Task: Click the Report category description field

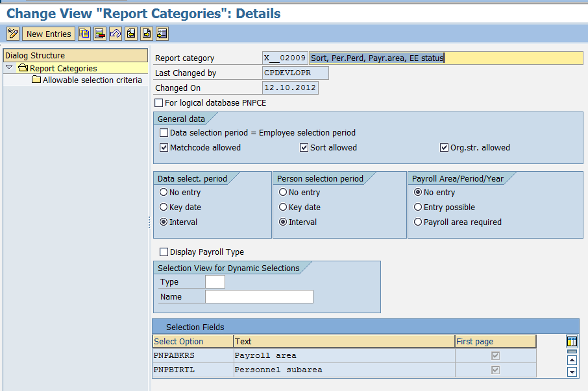Action: (x=447, y=58)
